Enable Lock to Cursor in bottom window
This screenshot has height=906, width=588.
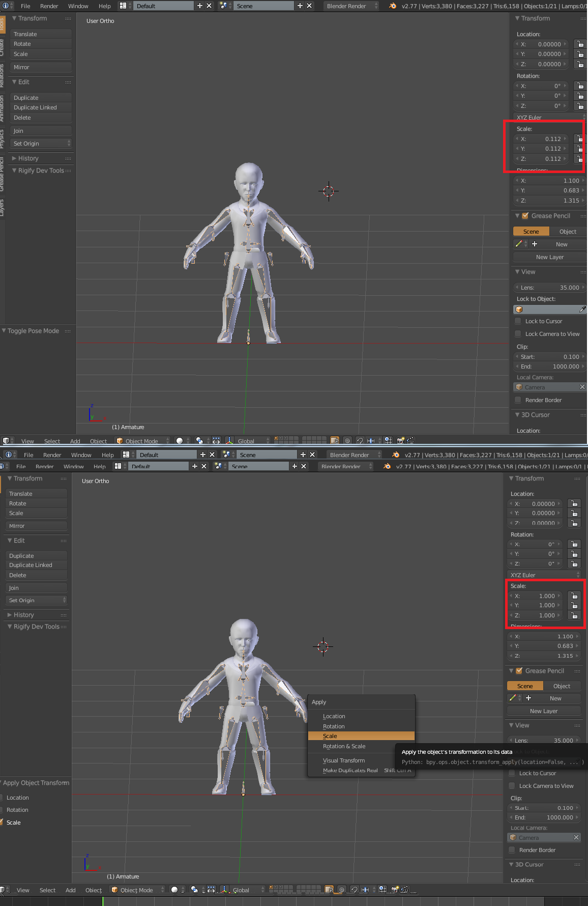tap(512, 773)
